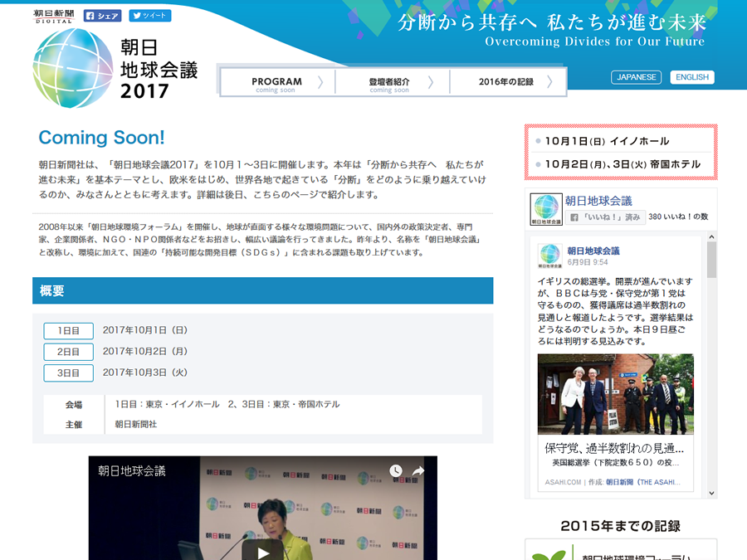
Task: Open the post timestamp 6月9日 9:54
Action: coord(588,262)
